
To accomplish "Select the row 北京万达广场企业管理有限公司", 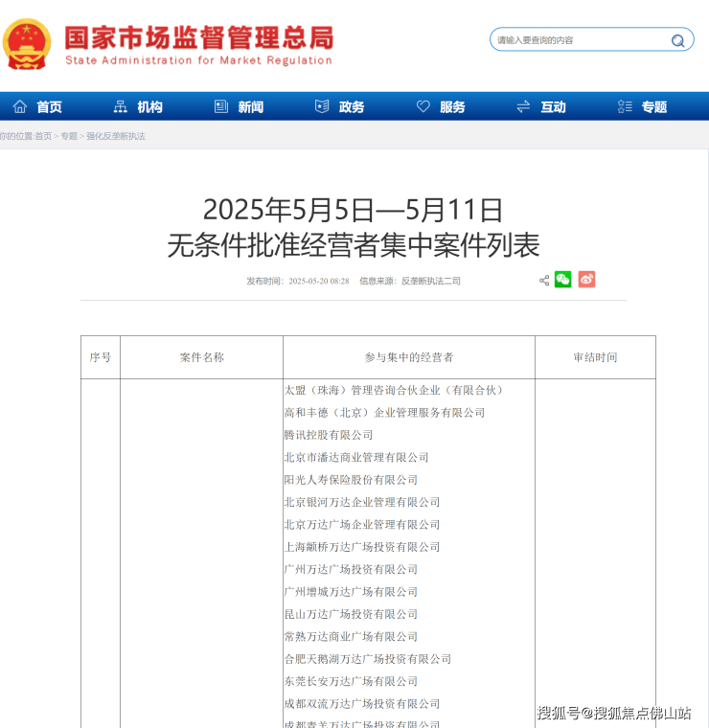I will click(362, 525).
